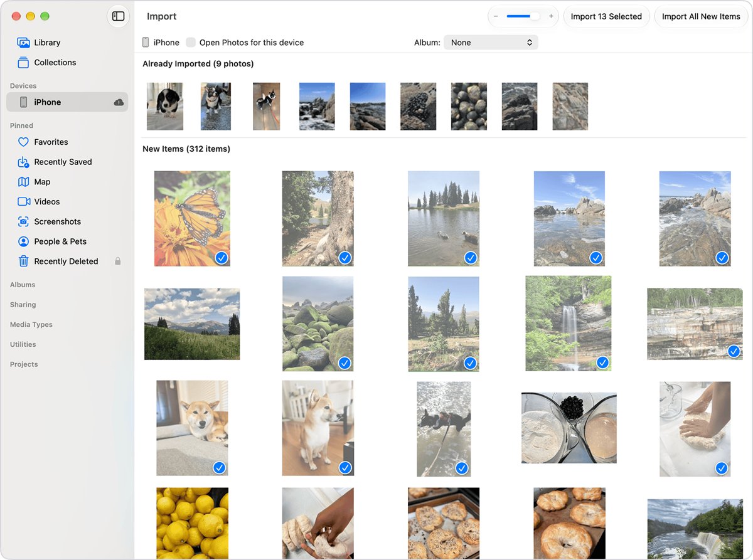The width and height of the screenshot is (753, 560).
Task: Click the iPhone device icon in the sidebar
Action: (23, 102)
